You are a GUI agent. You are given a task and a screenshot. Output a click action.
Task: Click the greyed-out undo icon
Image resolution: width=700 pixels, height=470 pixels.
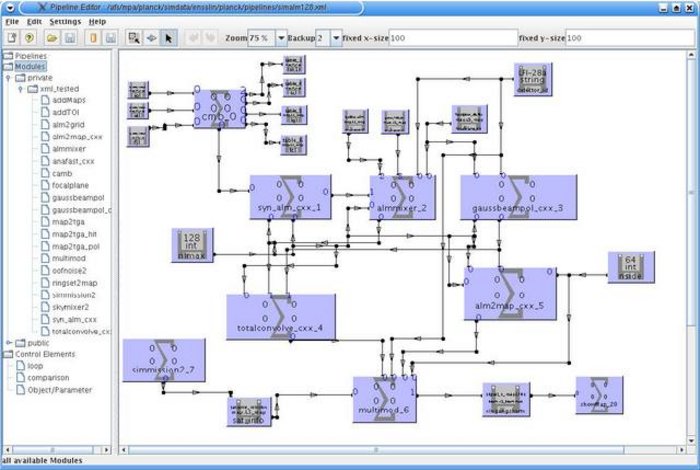click(193, 38)
